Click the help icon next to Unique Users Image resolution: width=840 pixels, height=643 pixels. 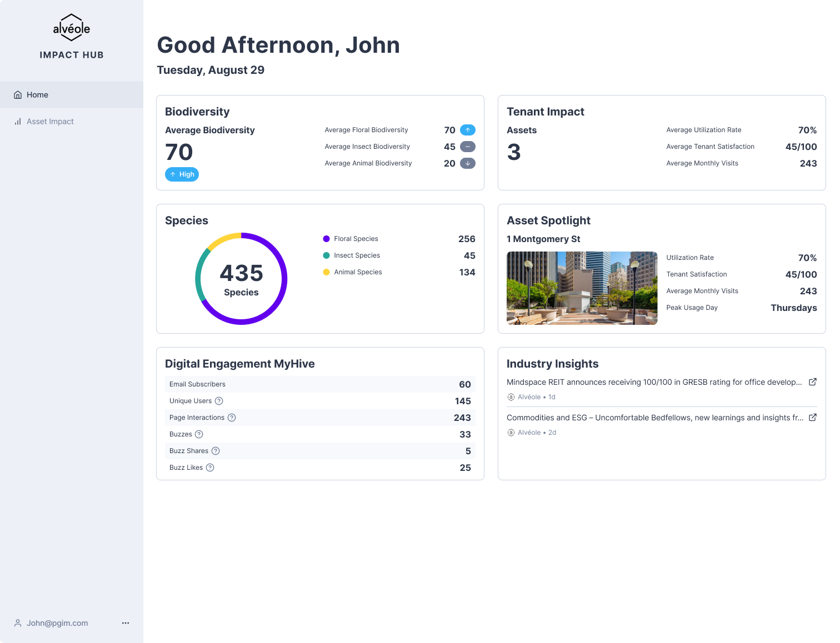click(219, 401)
